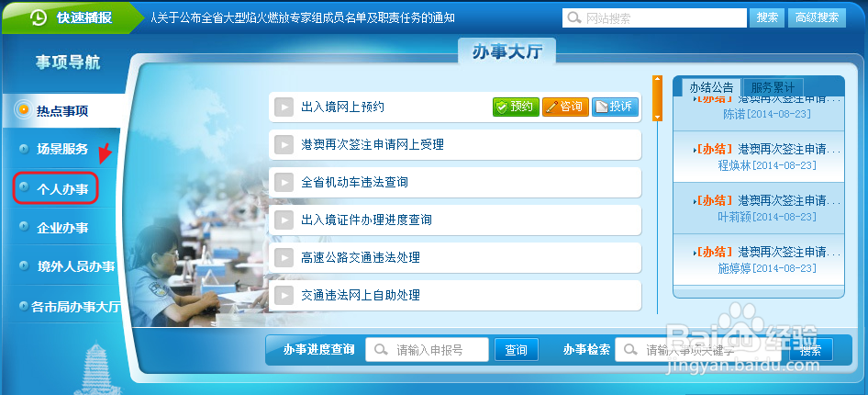Select 热点事项 in the navigation
This screenshot has width=868, height=395.
(x=62, y=110)
